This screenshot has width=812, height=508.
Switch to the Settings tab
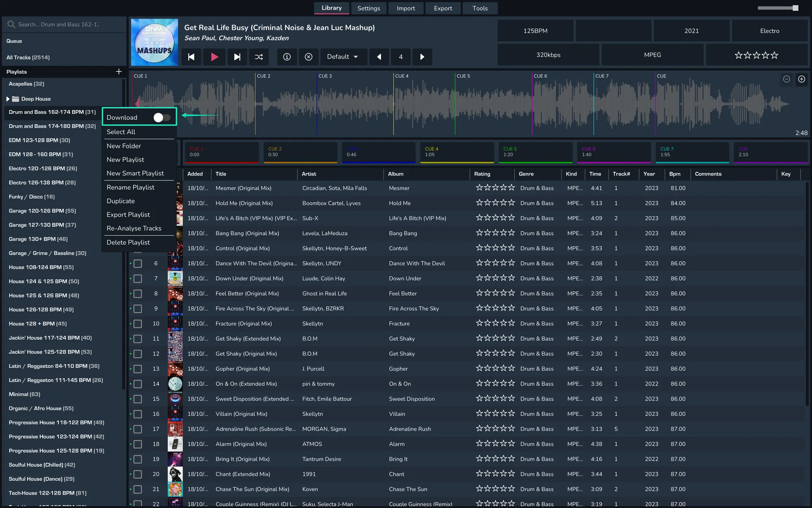[x=368, y=8]
